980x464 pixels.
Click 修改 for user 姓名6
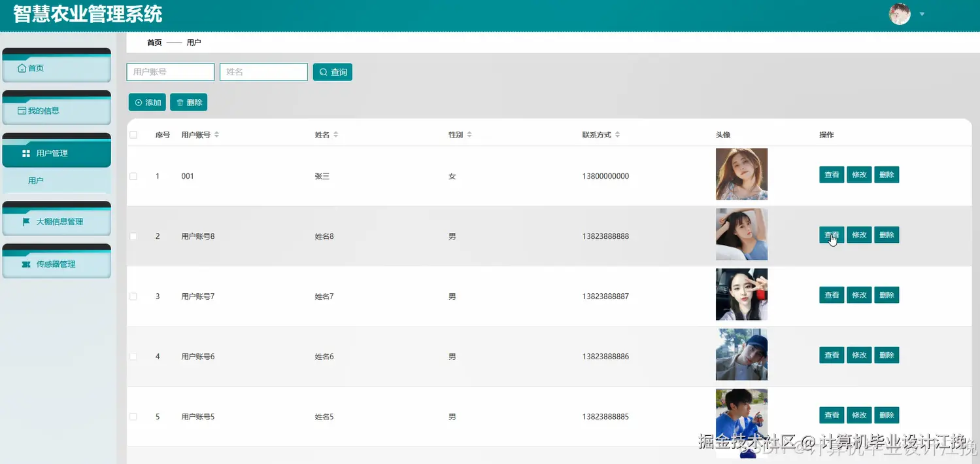pos(859,355)
